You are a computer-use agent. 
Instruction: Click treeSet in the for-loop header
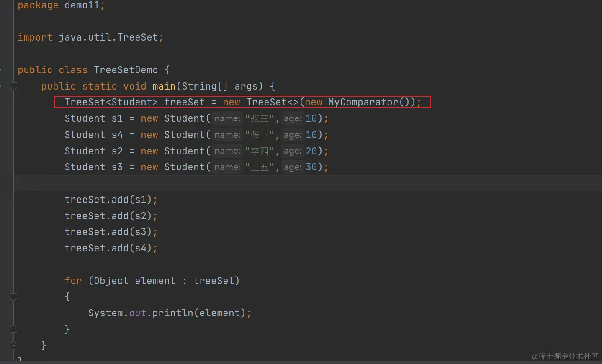[x=214, y=281]
